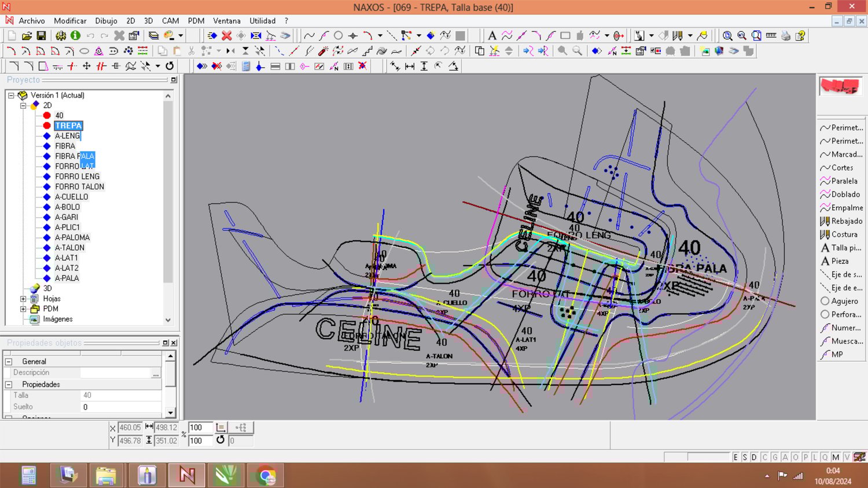Screen dimensions: 868x488
Task: Click the rotate circular arrow icon
Action: click(170, 66)
